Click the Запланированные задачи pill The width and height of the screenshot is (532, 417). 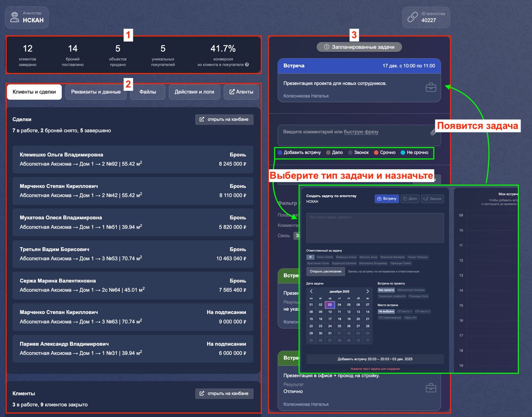click(x=359, y=47)
